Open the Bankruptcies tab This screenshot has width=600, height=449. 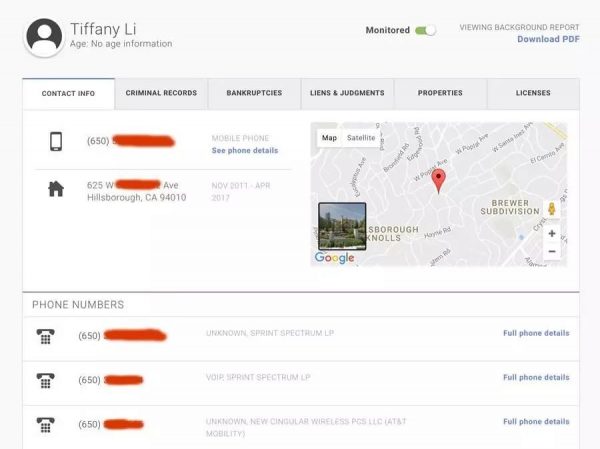point(254,93)
